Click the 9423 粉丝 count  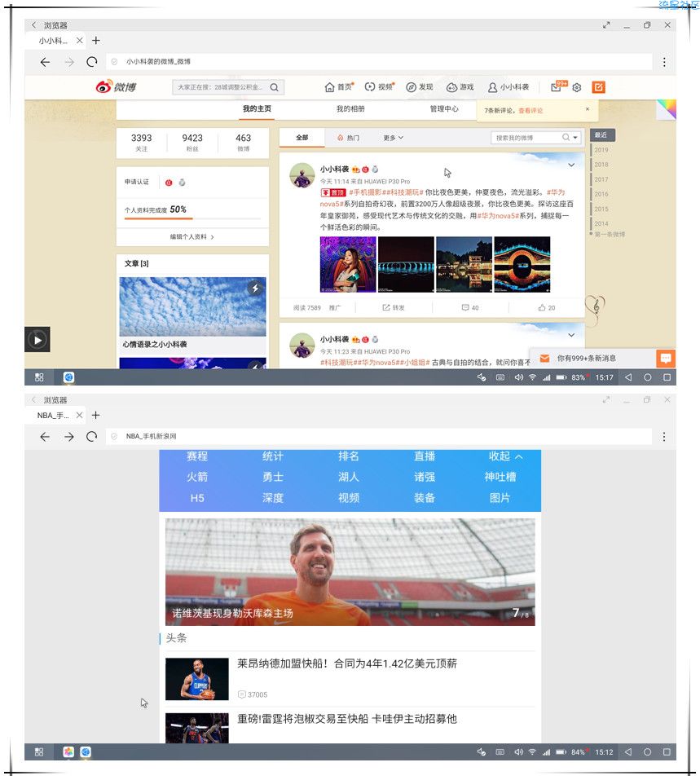[192, 143]
